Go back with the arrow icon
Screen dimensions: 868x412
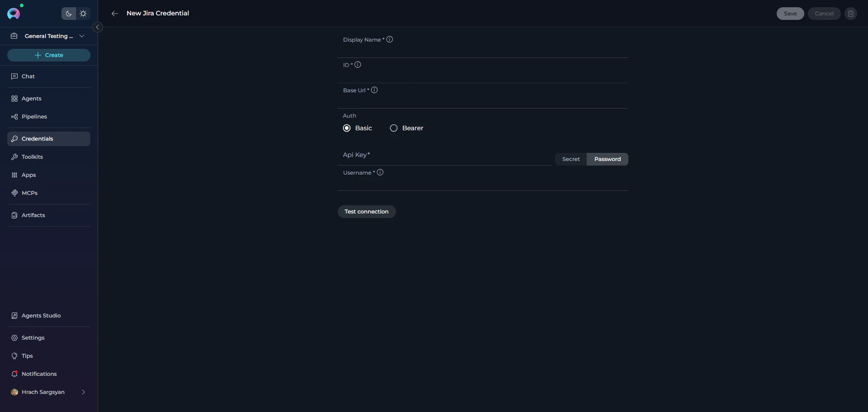[x=115, y=14]
